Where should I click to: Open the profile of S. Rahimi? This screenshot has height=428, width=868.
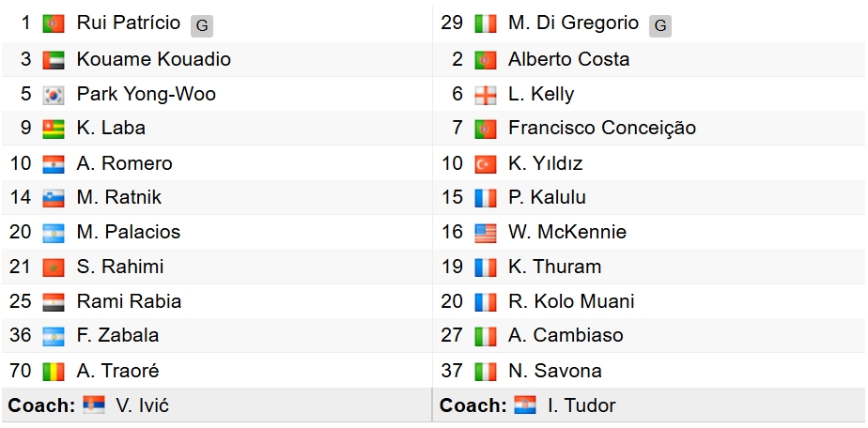point(120,267)
